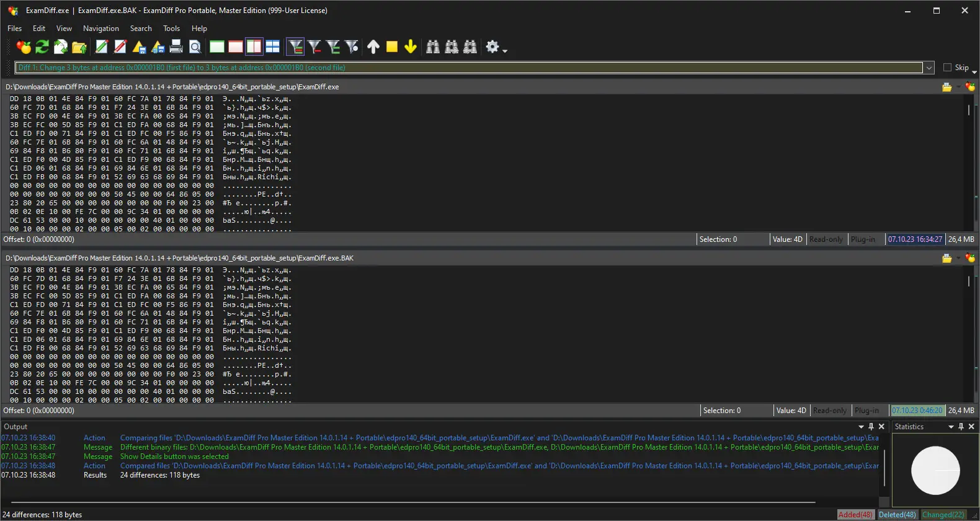Click the green pencil Edit first file icon

(102, 47)
